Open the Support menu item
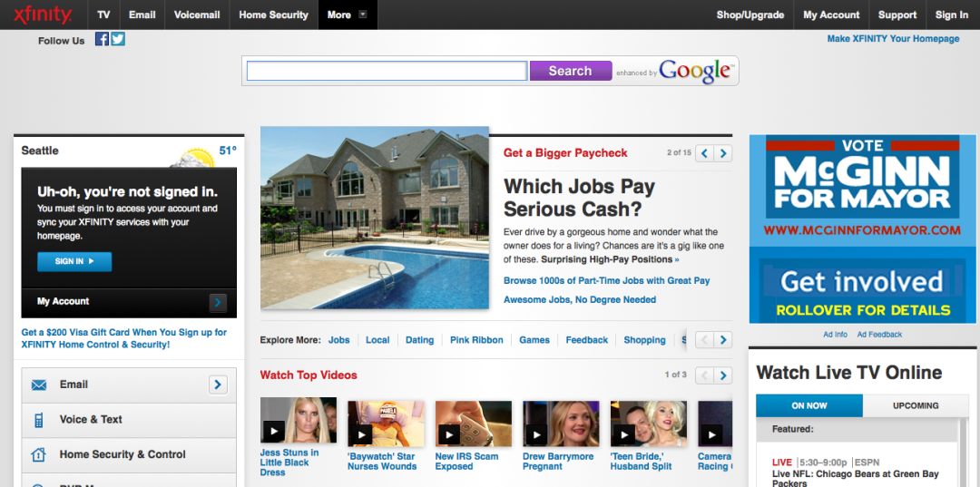 897,15
